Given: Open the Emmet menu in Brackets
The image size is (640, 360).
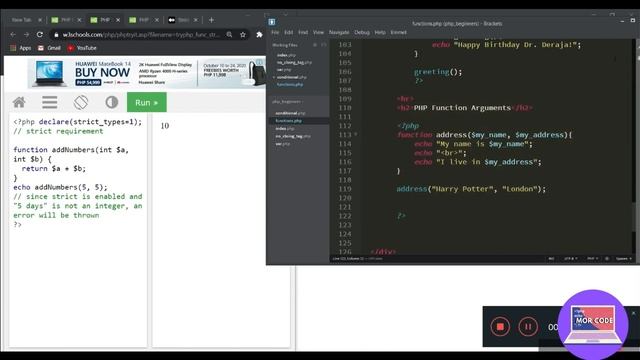Looking at the screenshot, I should point(398,32).
